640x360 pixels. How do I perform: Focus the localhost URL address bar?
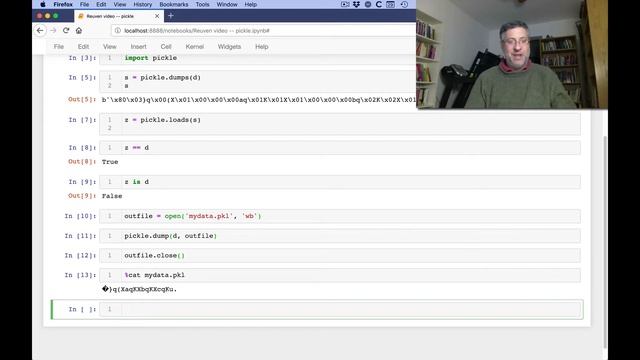click(265, 31)
